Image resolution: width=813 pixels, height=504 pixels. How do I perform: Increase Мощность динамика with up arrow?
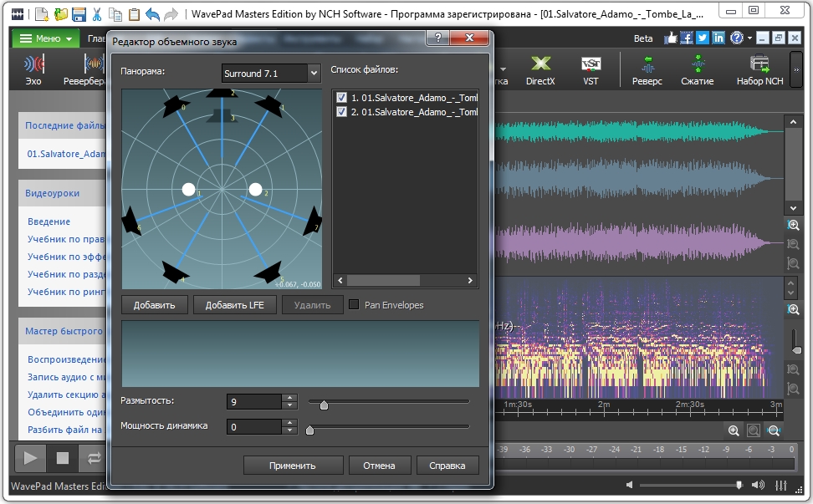(x=290, y=423)
